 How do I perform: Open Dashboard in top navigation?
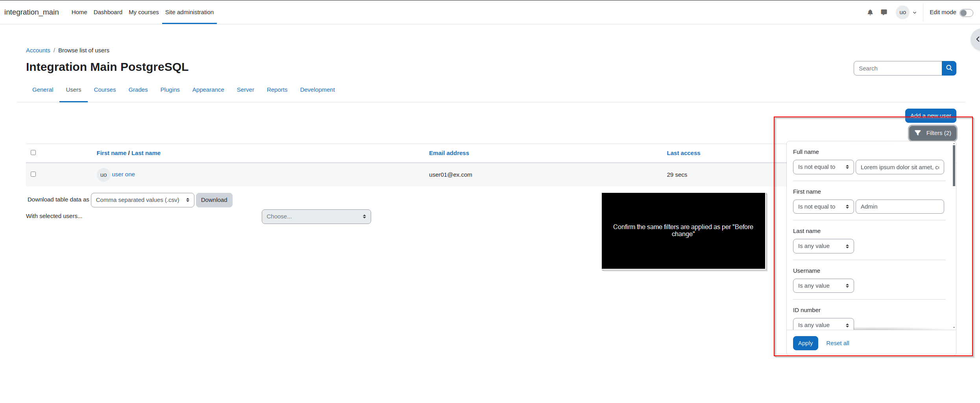click(108, 12)
